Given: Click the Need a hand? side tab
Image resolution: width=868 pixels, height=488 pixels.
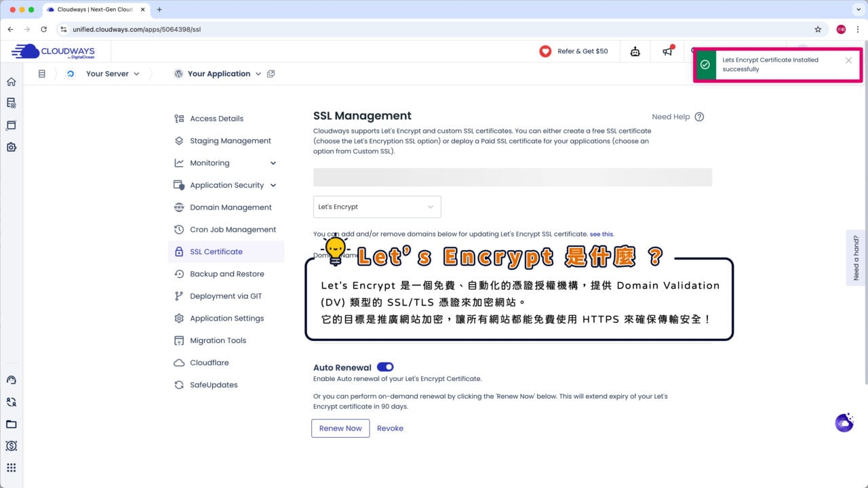Looking at the screenshot, I should 856,258.
